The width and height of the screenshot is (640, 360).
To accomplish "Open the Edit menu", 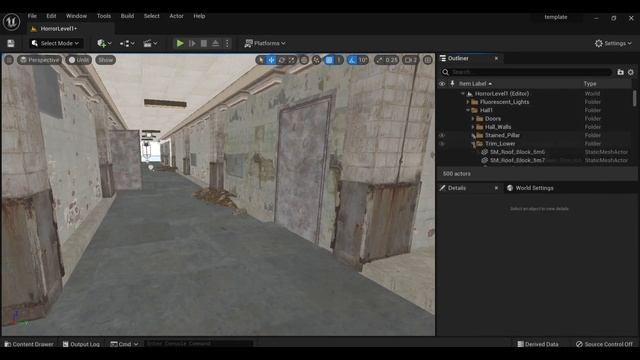I will point(51,16).
